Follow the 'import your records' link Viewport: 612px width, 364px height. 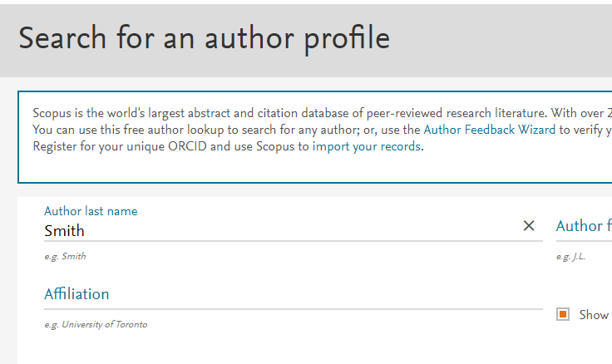(x=367, y=146)
